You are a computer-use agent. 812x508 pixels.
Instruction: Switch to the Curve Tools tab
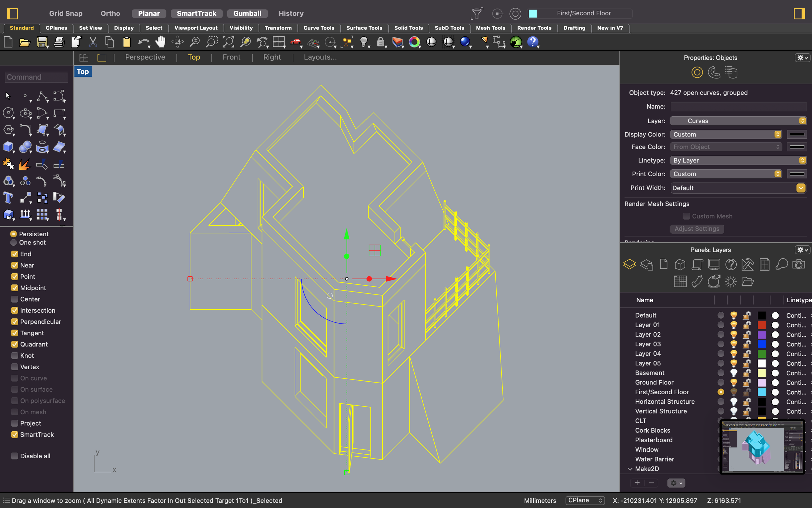(x=319, y=28)
